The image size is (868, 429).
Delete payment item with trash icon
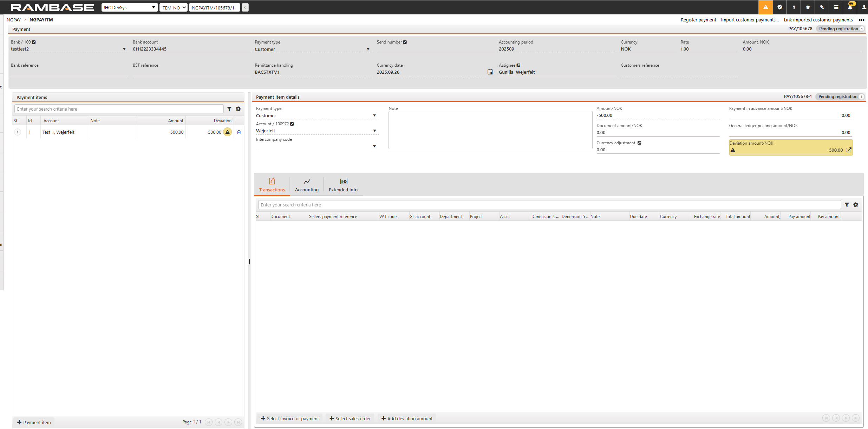point(239,132)
